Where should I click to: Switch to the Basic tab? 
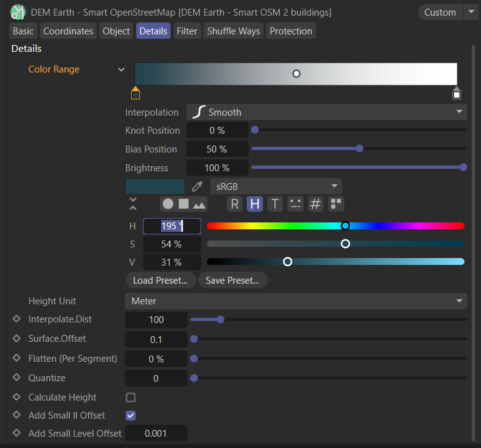pyautogui.click(x=23, y=31)
